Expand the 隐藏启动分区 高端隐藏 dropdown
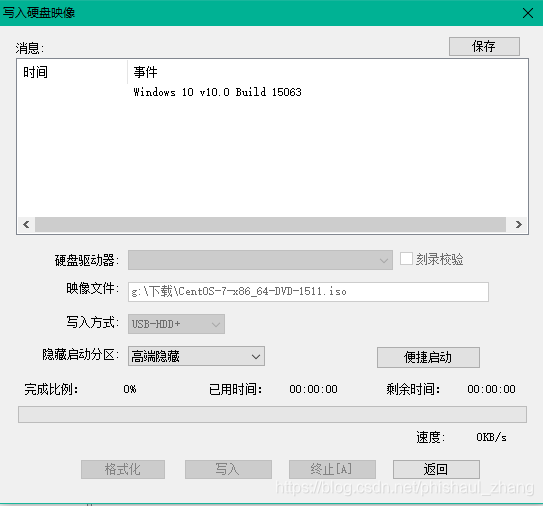 click(x=196, y=356)
